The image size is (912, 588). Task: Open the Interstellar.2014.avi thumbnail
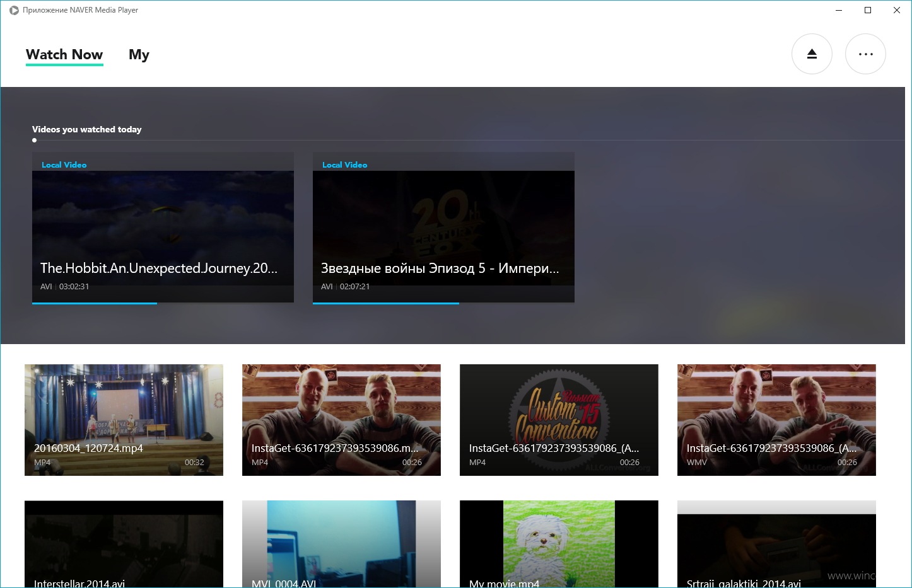(124, 544)
